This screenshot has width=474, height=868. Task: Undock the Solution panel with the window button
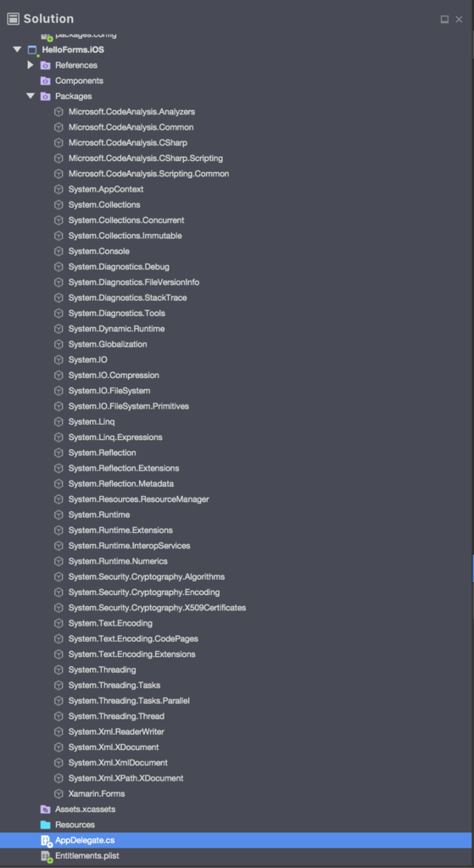(444, 19)
